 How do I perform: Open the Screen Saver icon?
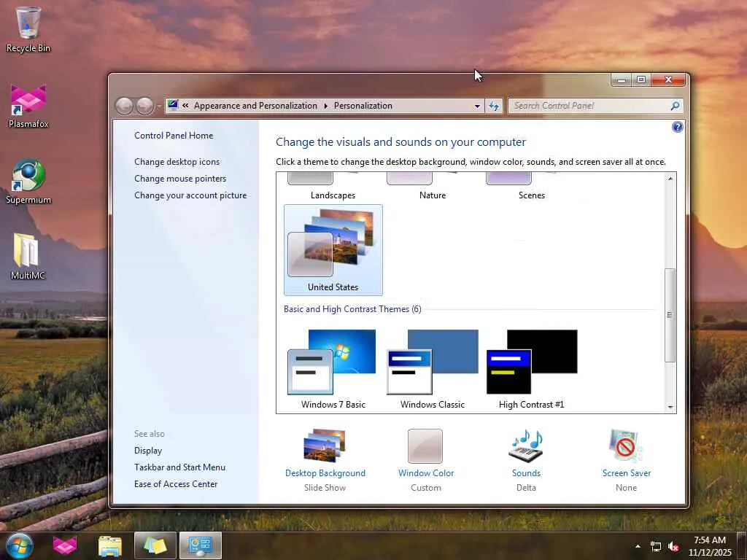click(626, 446)
